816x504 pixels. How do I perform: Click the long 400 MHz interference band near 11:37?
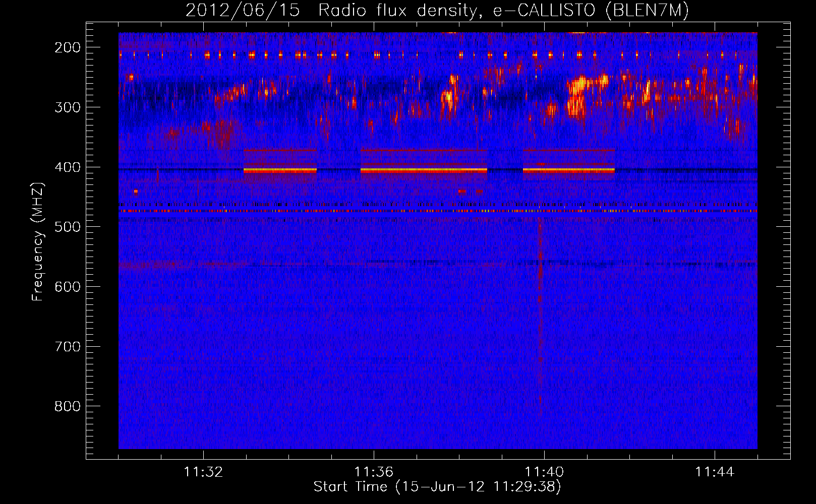[x=424, y=170]
